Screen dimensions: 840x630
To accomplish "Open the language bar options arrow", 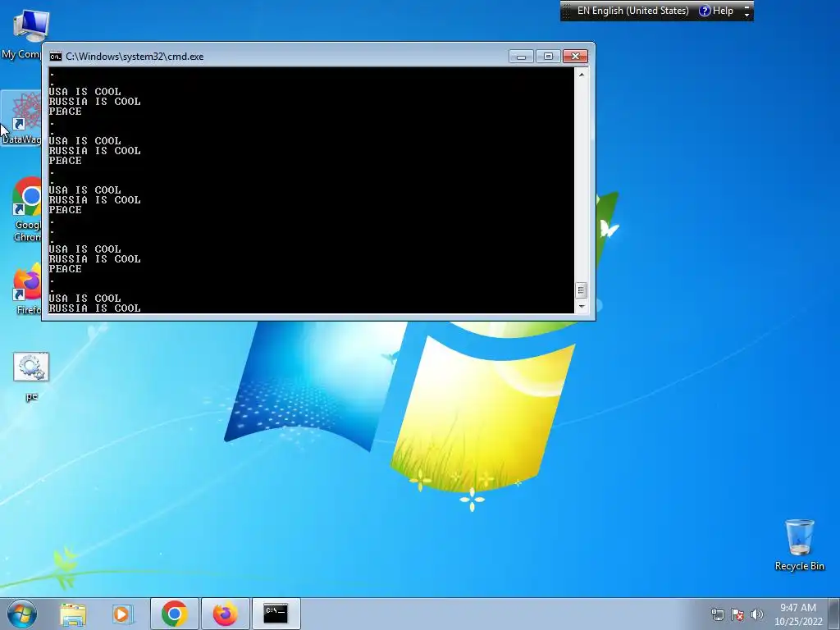I will coord(746,16).
